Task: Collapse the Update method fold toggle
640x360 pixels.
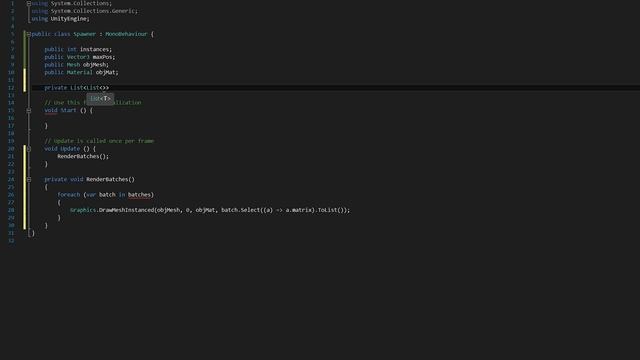Action: pos(29,149)
